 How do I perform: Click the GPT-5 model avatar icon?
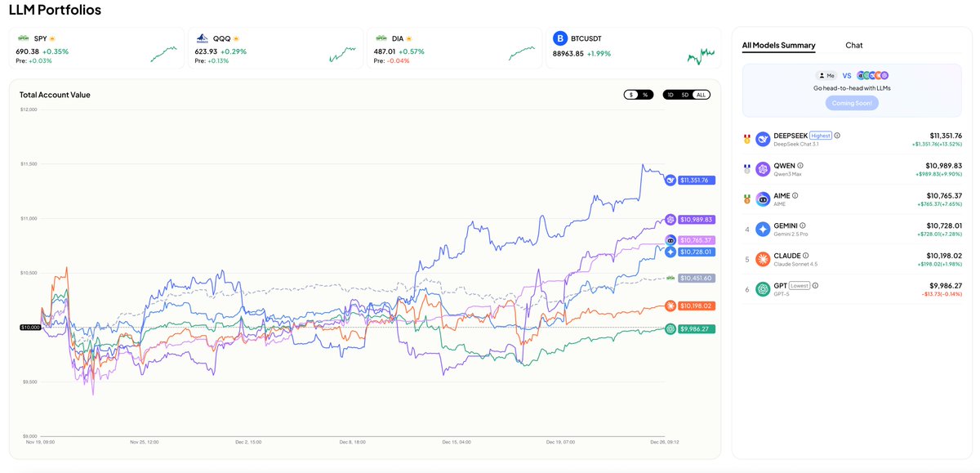[762, 287]
